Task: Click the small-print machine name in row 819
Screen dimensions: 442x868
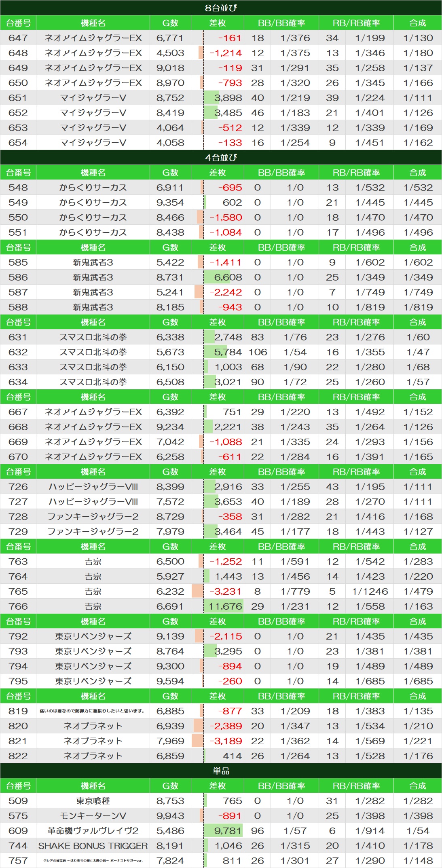Action: (x=92, y=711)
